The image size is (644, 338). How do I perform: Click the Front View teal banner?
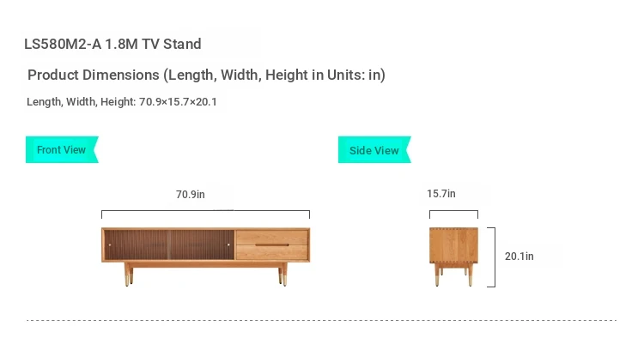pyautogui.click(x=62, y=150)
